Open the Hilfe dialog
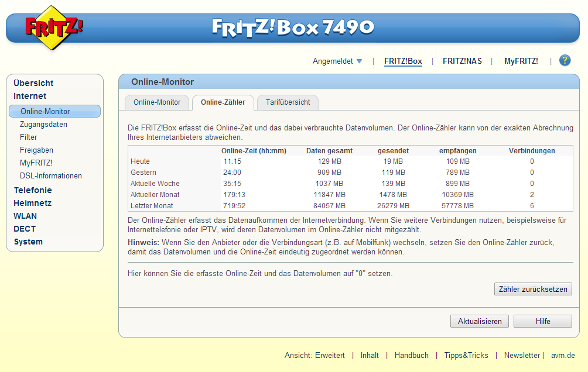 [542, 321]
